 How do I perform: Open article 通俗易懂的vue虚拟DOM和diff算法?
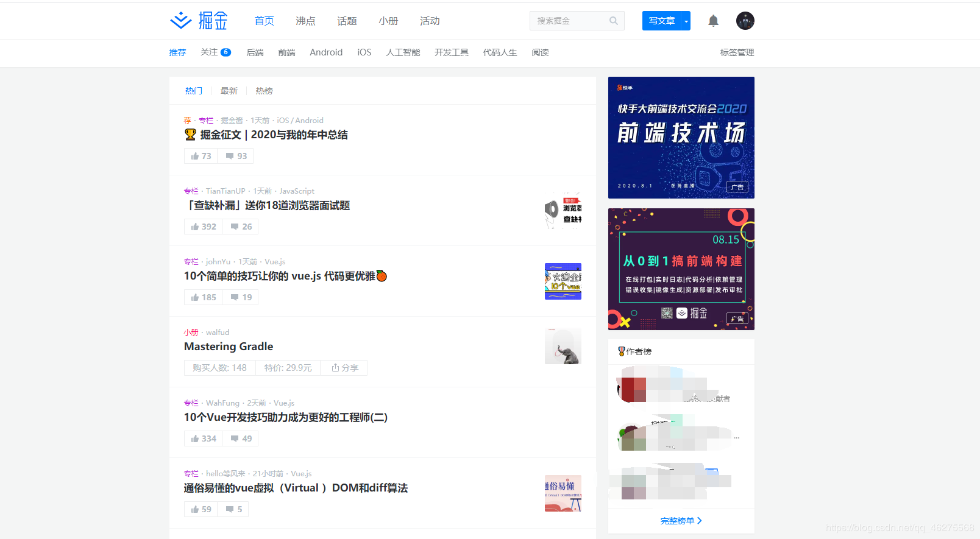tap(296, 488)
